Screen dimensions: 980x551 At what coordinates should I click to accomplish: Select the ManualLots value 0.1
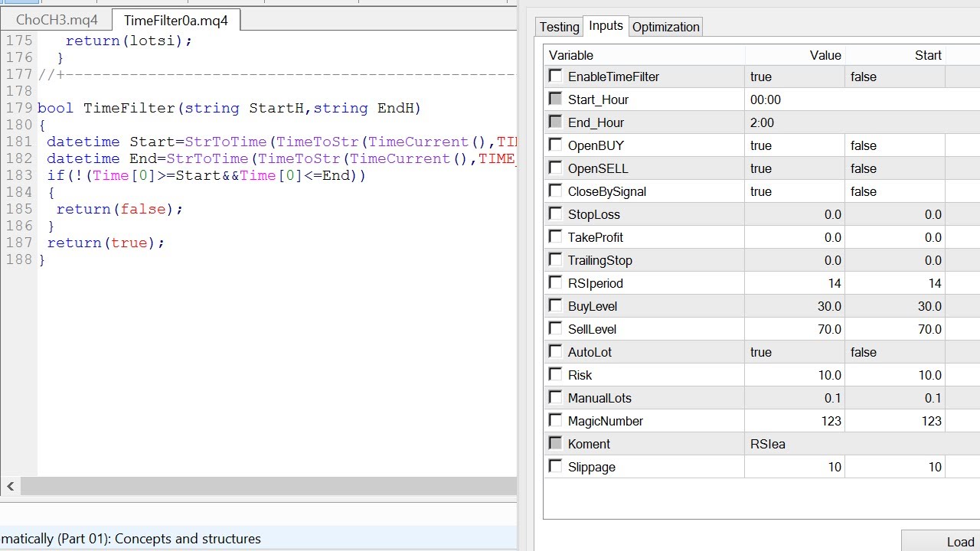point(795,398)
